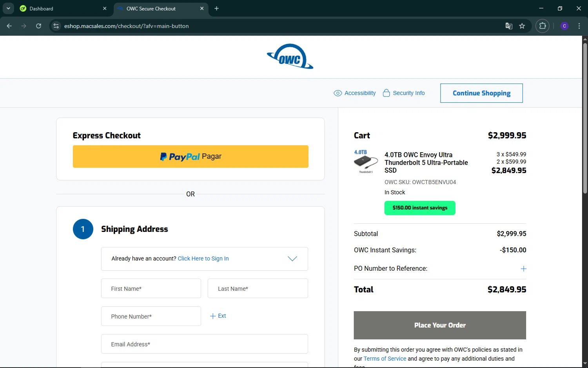This screenshot has width=588, height=368.
Task: Click the browser forward arrow
Action: [24, 26]
